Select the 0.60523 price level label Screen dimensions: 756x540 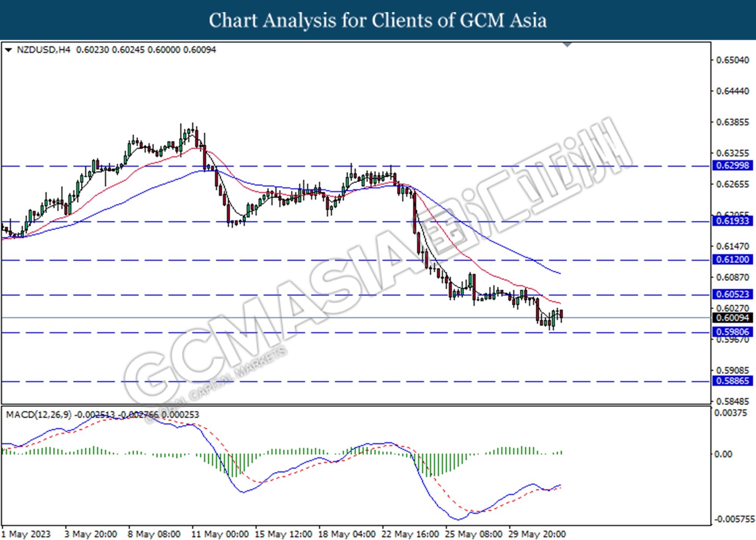[x=733, y=294]
